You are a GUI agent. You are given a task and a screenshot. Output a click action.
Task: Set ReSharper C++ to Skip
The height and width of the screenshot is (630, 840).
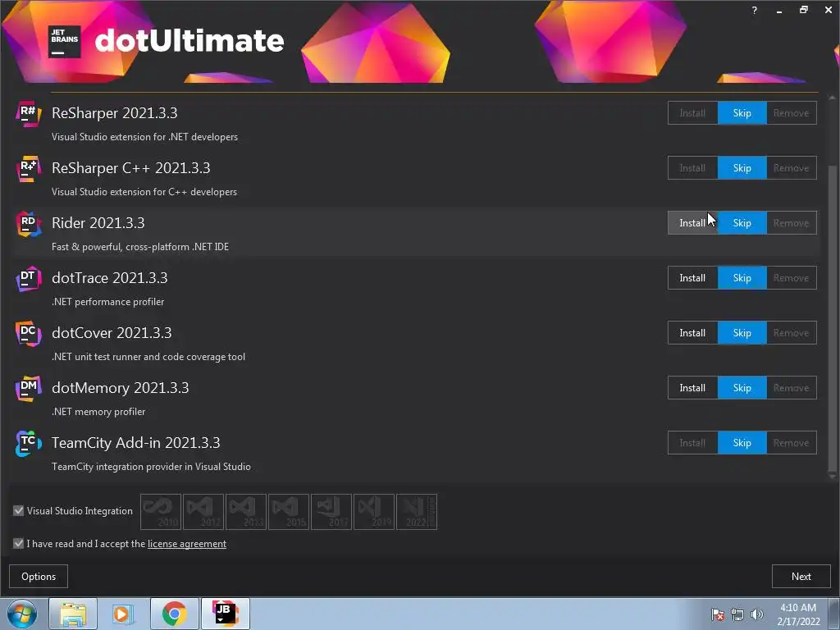tap(742, 168)
